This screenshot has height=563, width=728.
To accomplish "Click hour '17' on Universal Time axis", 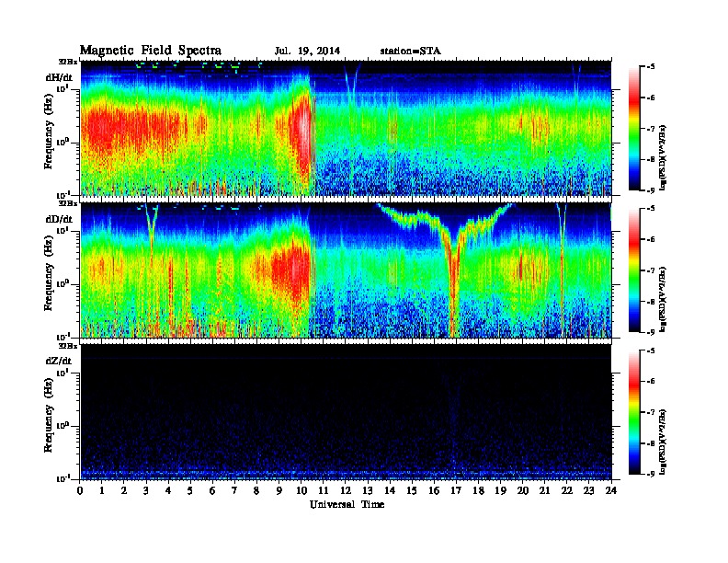I will (457, 490).
